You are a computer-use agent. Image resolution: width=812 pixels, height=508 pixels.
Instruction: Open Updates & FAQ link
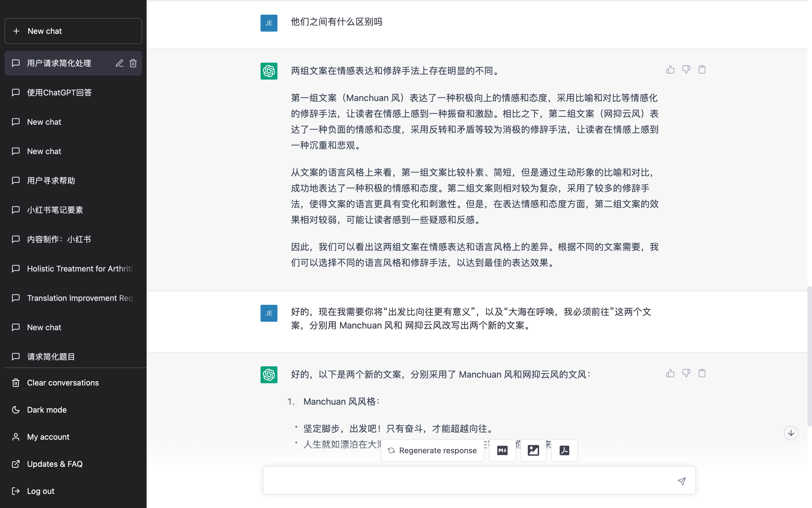tap(73, 464)
